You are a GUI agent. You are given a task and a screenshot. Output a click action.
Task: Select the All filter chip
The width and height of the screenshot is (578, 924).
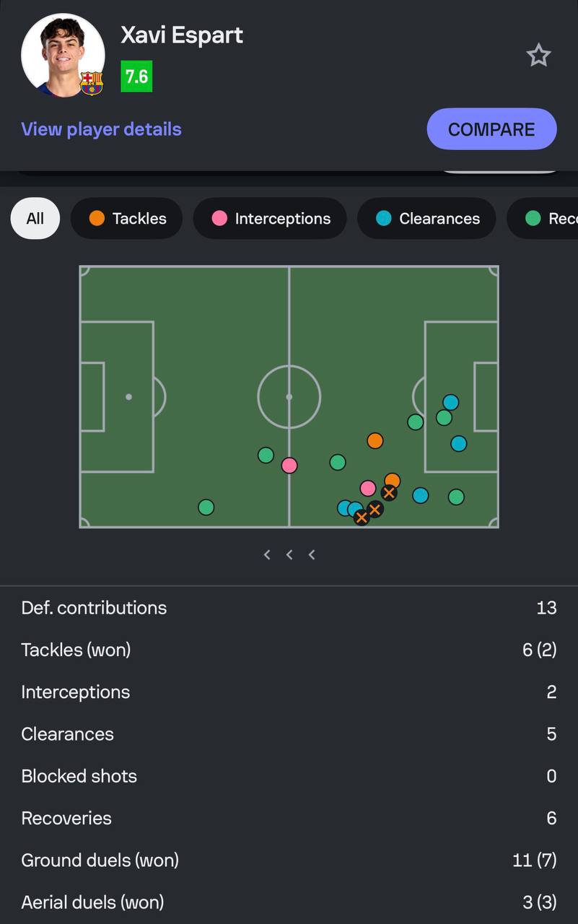pyautogui.click(x=35, y=218)
